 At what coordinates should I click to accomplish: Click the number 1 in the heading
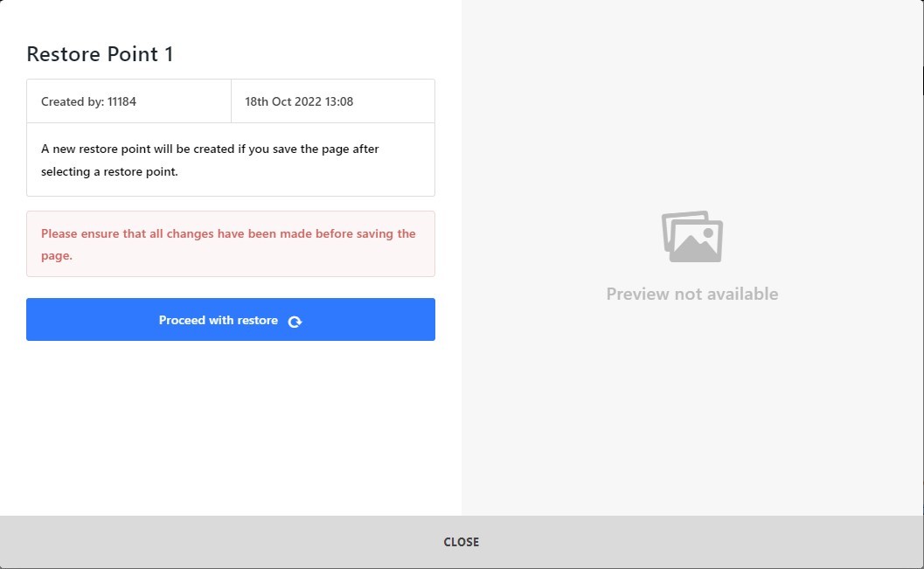[169, 53]
